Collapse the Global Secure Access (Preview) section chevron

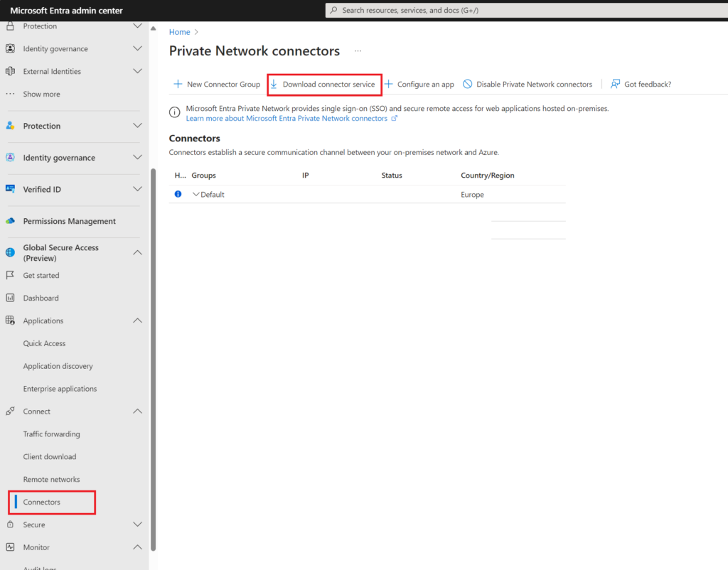(137, 252)
